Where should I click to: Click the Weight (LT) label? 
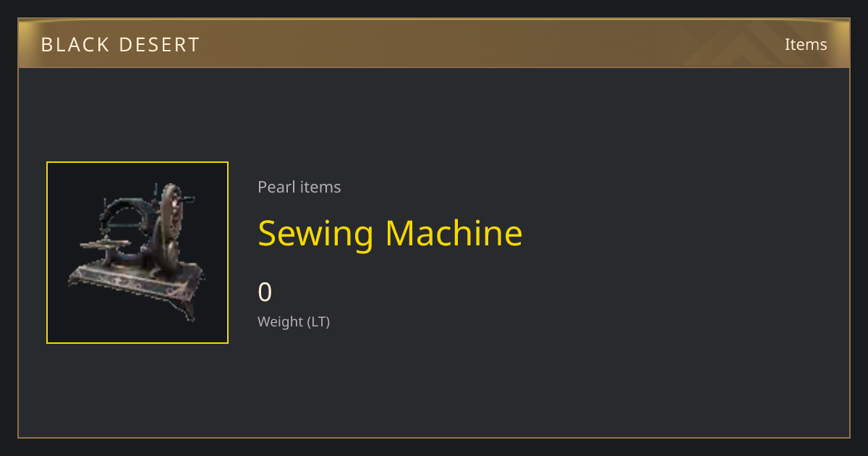(x=294, y=321)
